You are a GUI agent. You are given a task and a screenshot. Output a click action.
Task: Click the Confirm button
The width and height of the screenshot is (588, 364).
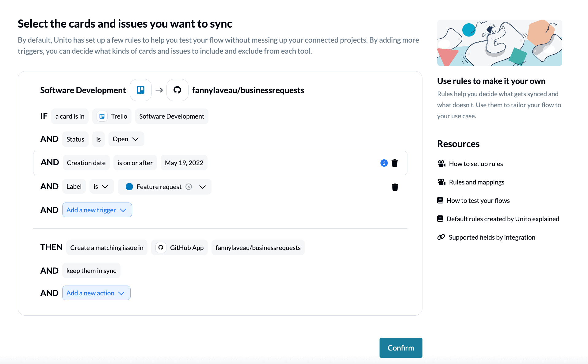point(400,347)
